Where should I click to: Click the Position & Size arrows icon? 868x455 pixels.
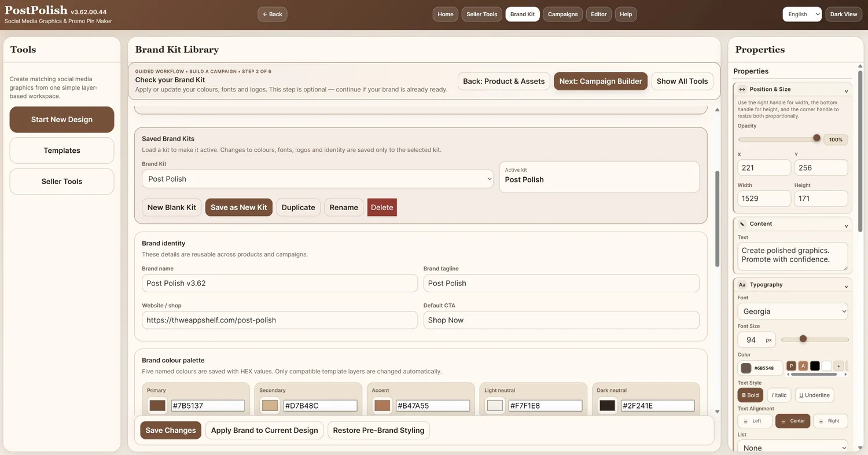click(742, 89)
